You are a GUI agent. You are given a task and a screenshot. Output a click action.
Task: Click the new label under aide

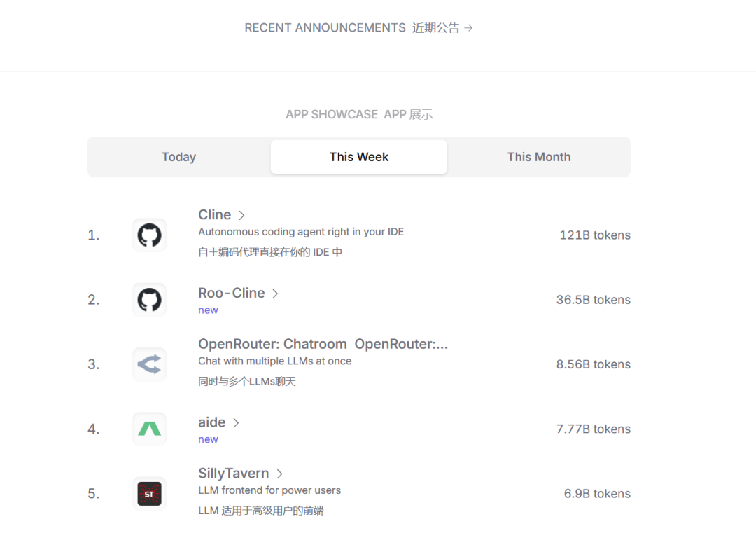(208, 439)
